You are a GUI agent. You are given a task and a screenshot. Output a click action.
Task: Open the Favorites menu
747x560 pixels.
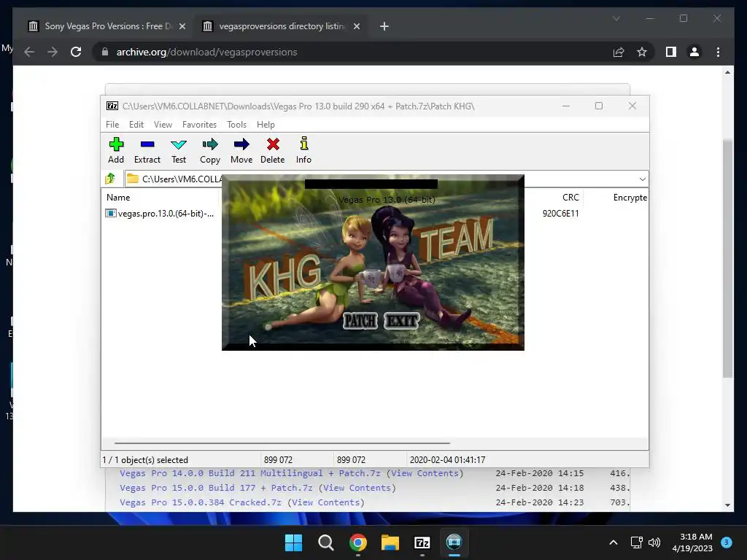point(199,124)
